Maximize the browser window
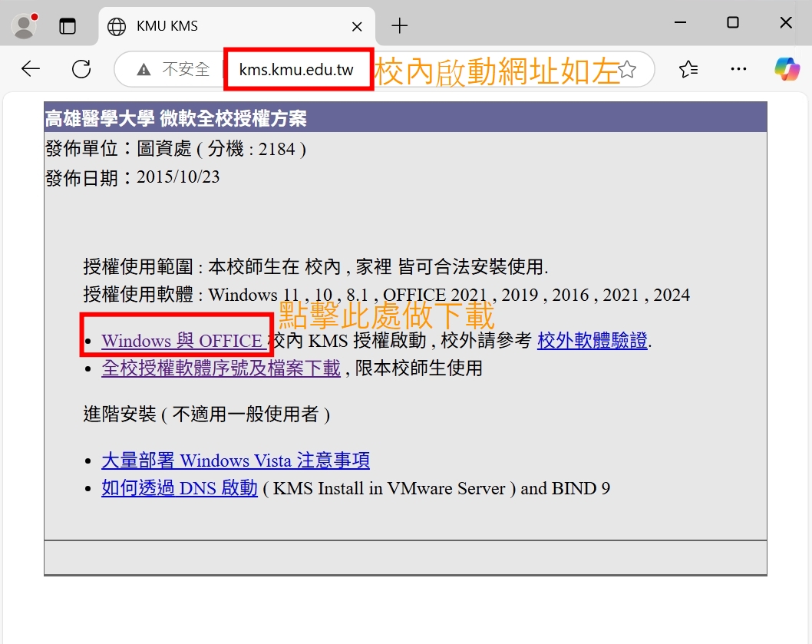Image resolution: width=812 pixels, height=644 pixels. pyautogui.click(x=733, y=23)
